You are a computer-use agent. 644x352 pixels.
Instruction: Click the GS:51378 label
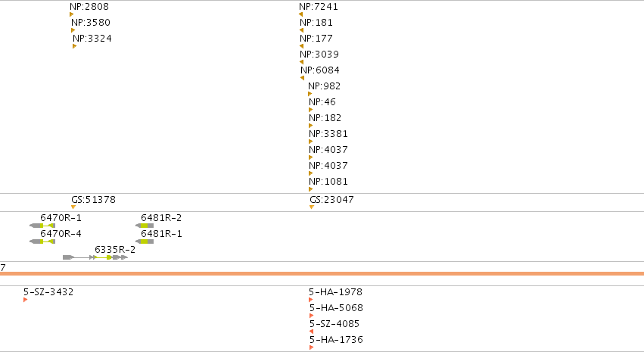pyautogui.click(x=94, y=200)
